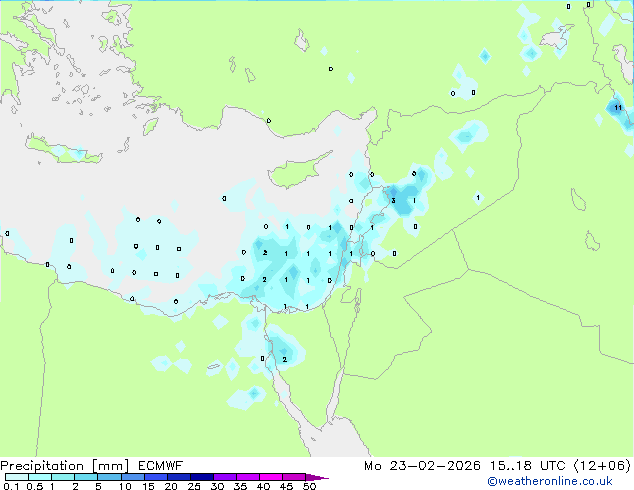The height and width of the screenshot is (490, 634).
Task: Click the 'ECMWF' model label
Action: 161,466
